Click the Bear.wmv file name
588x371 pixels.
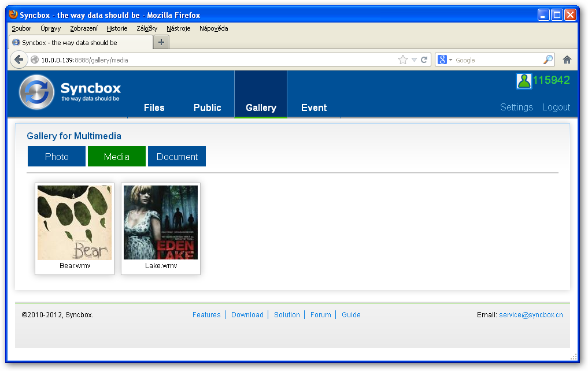click(75, 266)
